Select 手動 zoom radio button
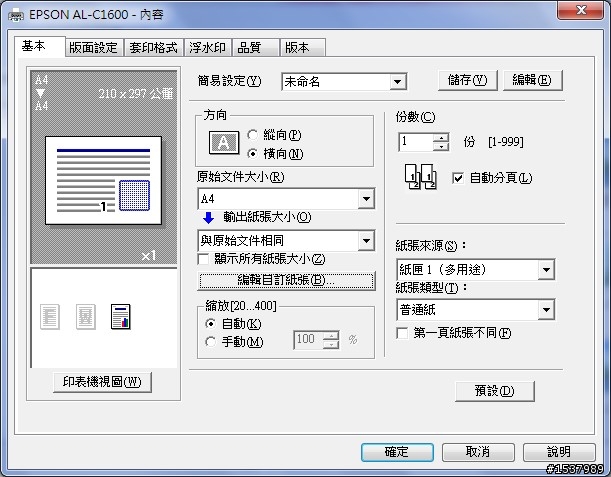The image size is (611, 477). [210, 342]
